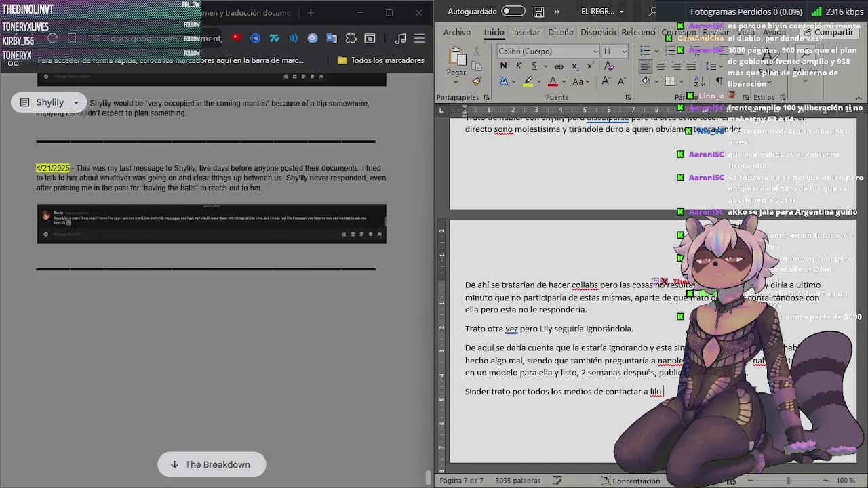
Task: Open the bullet list style dropdown arrow
Action: coord(655,51)
